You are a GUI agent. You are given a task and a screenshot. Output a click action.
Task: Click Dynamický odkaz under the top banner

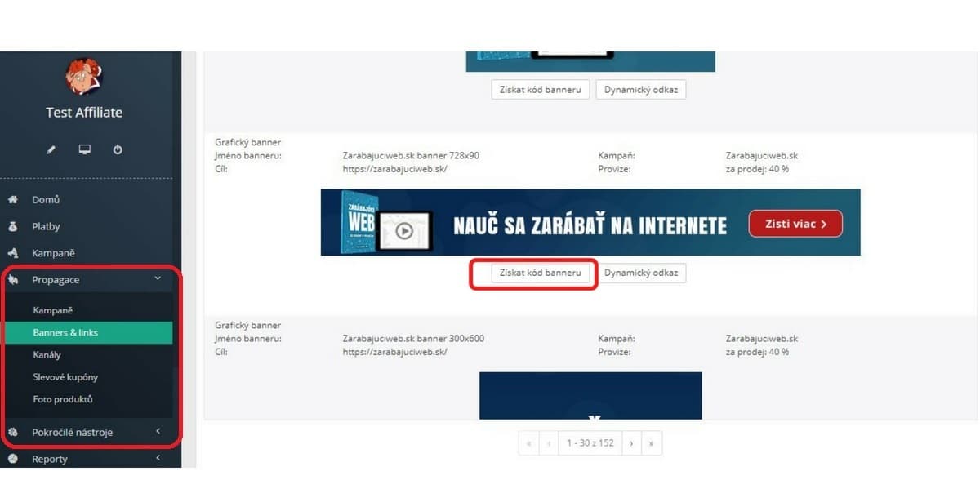click(641, 90)
